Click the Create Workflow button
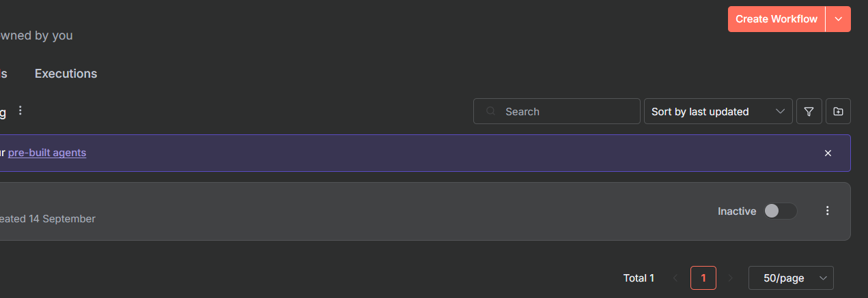868x298 pixels. point(776,19)
